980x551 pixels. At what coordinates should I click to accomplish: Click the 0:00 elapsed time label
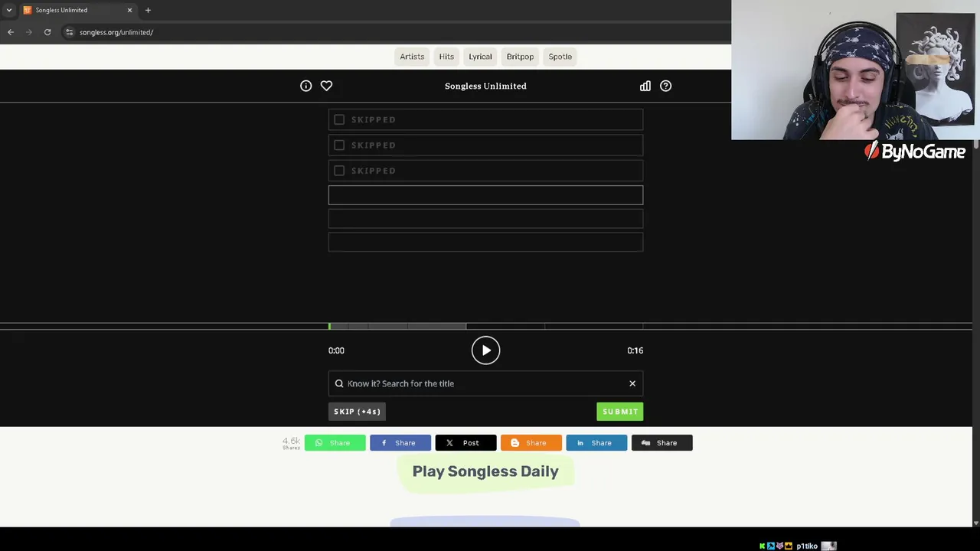pyautogui.click(x=336, y=350)
